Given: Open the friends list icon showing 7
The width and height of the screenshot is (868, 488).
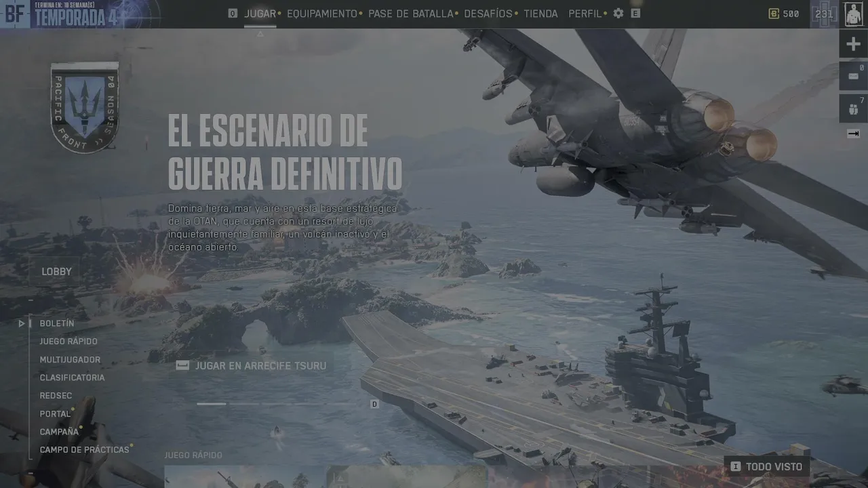Looking at the screenshot, I should pos(853,108).
